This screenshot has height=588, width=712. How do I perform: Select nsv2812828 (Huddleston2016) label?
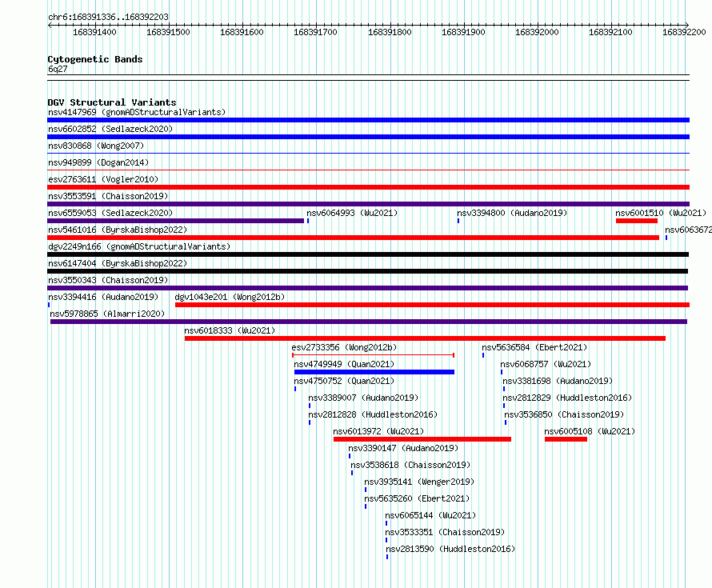[373, 414]
